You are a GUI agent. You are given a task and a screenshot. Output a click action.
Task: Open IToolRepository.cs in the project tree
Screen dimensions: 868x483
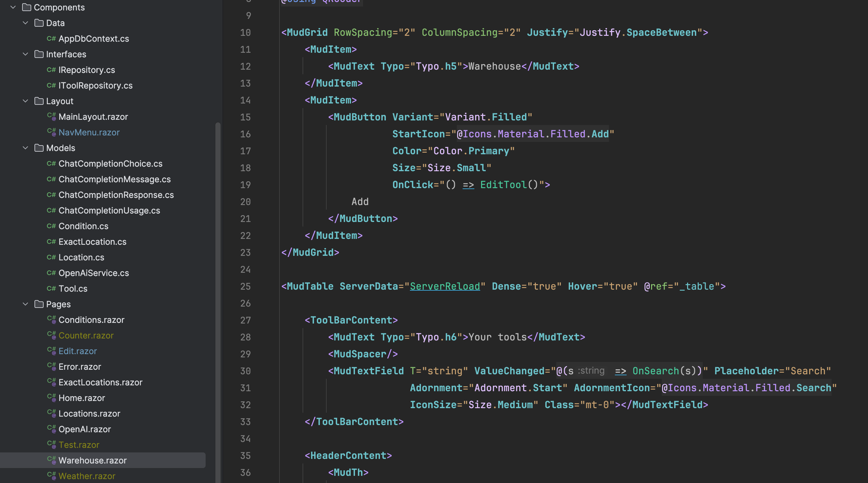[x=95, y=86]
